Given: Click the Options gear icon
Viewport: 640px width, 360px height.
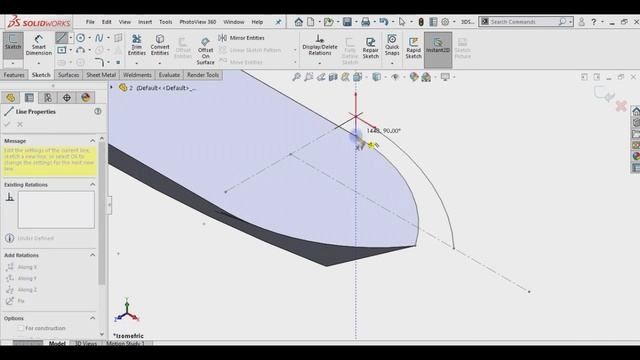Looking at the screenshot, I should coord(445,22).
